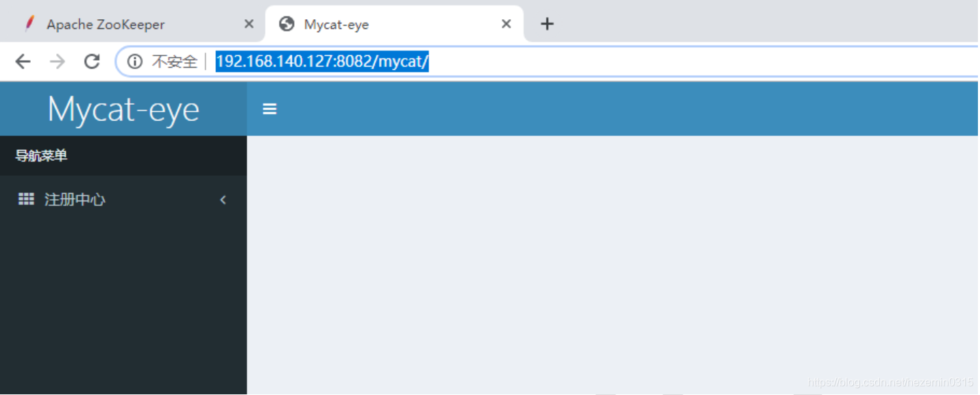
Task: Close the Mycat-eye tab
Action: point(506,24)
